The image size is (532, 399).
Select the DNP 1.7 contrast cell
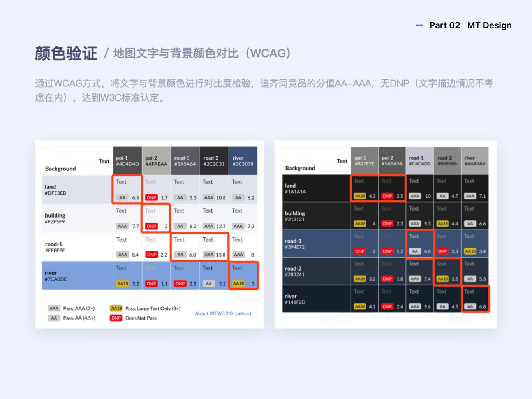(156, 190)
